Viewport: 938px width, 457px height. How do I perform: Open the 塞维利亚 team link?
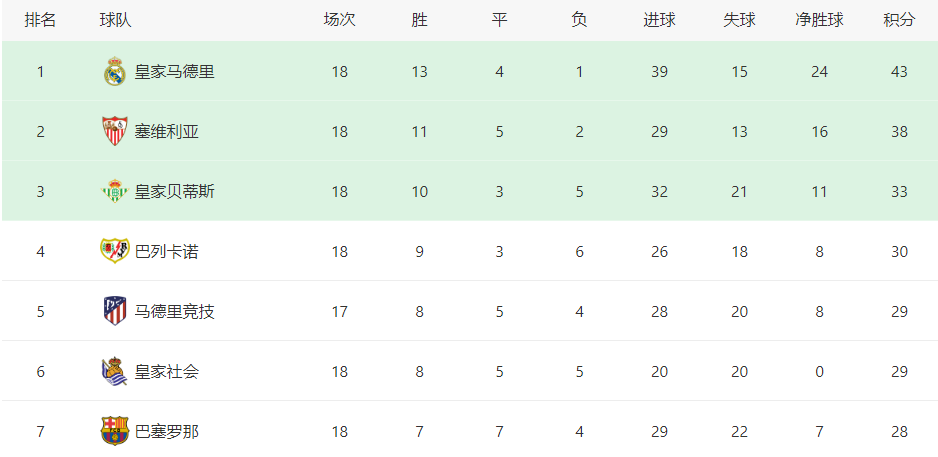[166, 132]
